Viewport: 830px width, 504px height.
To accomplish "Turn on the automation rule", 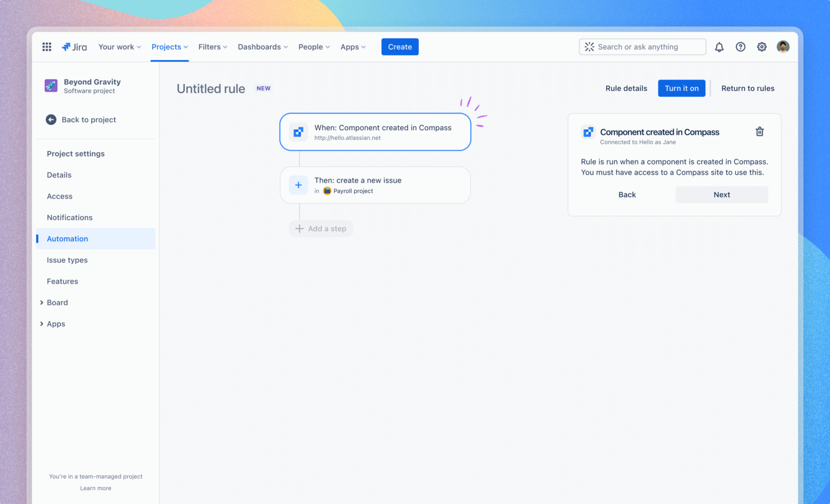I will pyautogui.click(x=681, y=88).
